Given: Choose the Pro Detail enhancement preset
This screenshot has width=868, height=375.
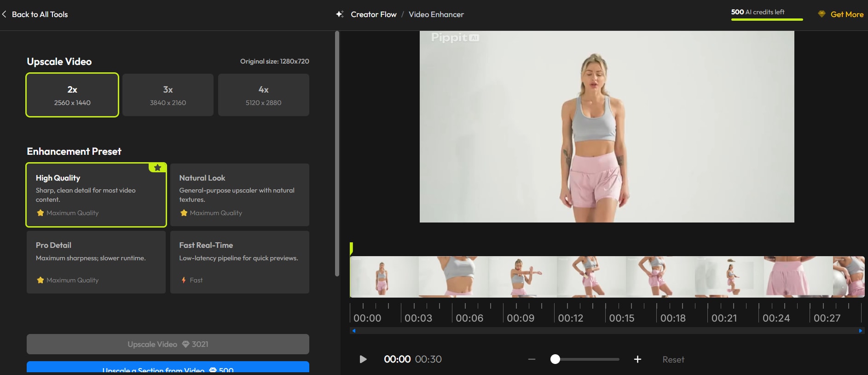Looking at the screenshot, I should 96,262.
